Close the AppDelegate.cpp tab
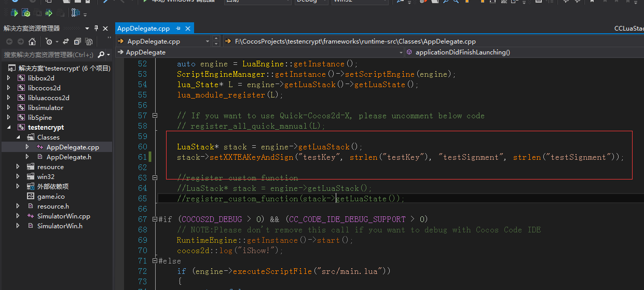Viewport: 644px width, 290px height. tap(188, 28)
